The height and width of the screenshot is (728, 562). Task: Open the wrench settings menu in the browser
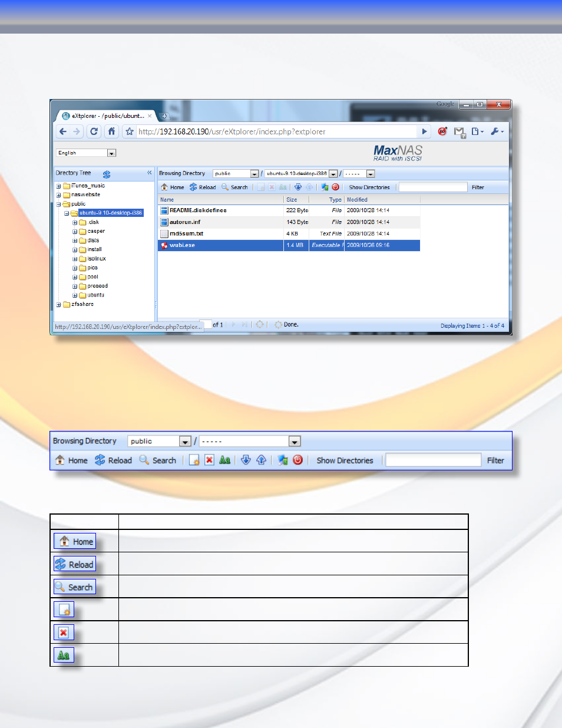[497, 131]
